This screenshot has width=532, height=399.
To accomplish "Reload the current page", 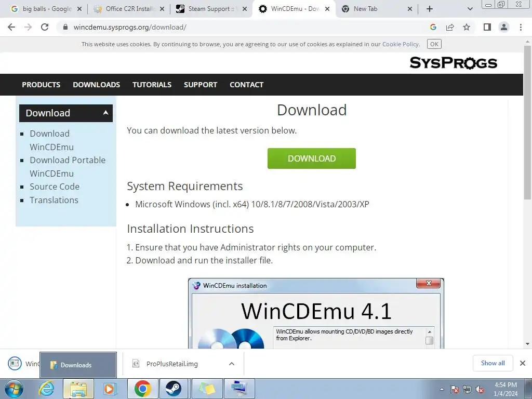I will click(45, 27).
